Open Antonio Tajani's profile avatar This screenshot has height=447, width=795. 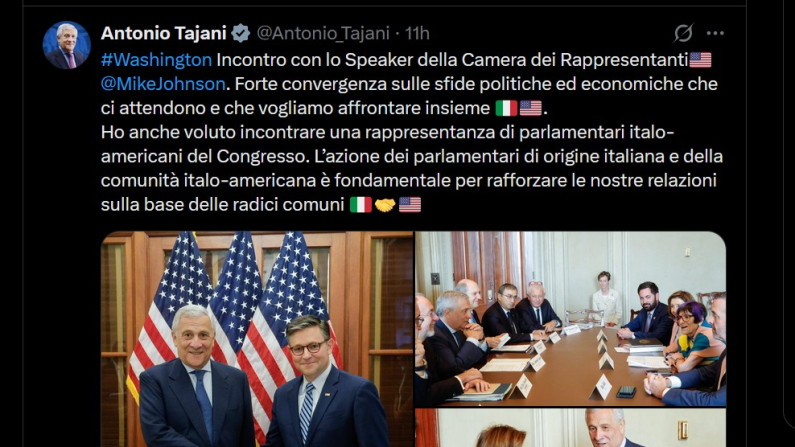pos(66,45)
